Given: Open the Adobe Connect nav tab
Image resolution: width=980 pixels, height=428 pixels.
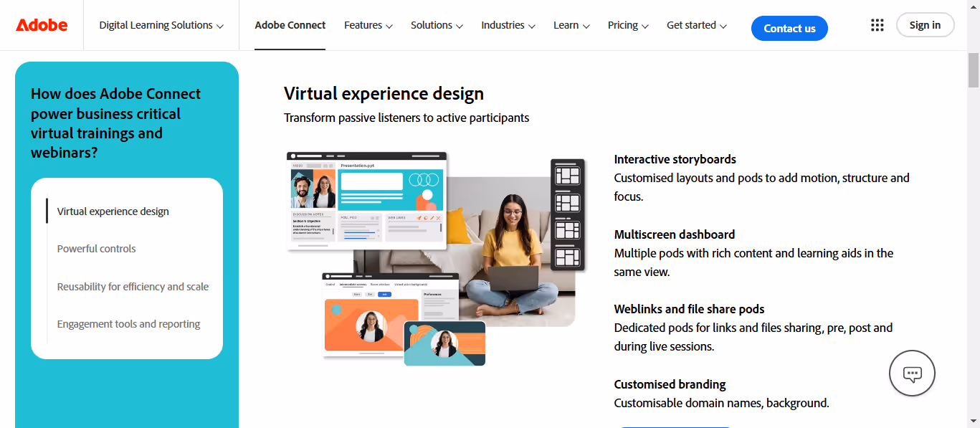Looking at the screenshot, I should 290,25.
